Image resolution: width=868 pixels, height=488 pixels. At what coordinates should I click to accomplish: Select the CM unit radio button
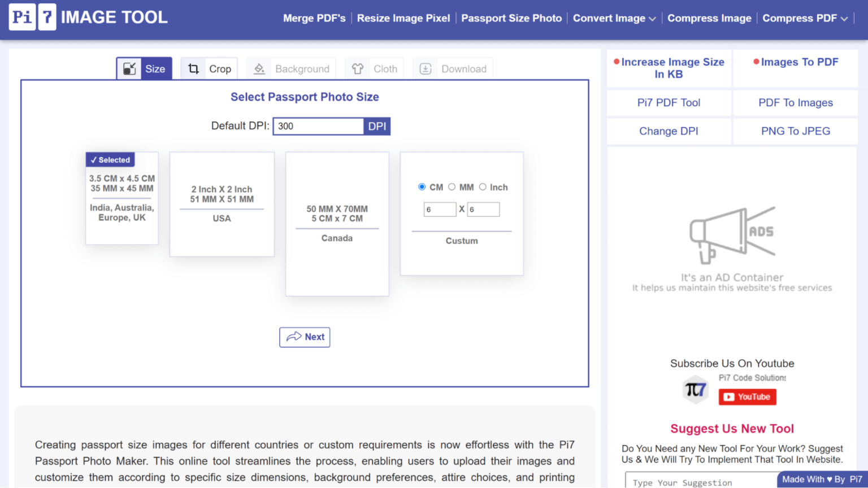[x=422, y=186]
